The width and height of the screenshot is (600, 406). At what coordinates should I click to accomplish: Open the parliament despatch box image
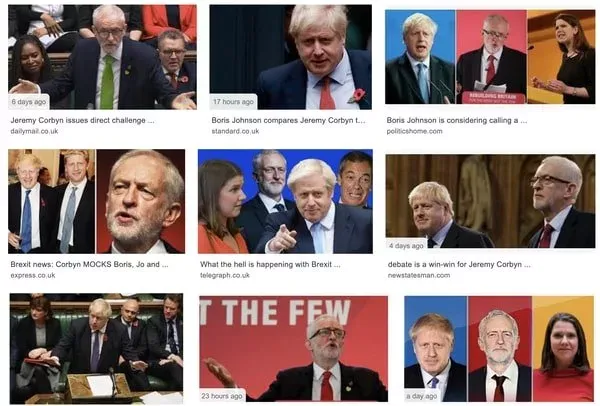(96, 348)
